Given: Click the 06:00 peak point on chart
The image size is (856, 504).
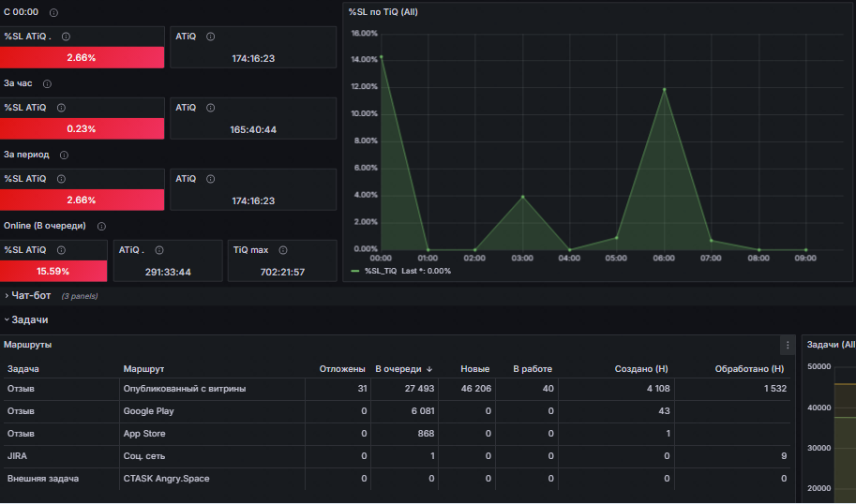Looking at the screenshot, I should (x=664, y=89).
